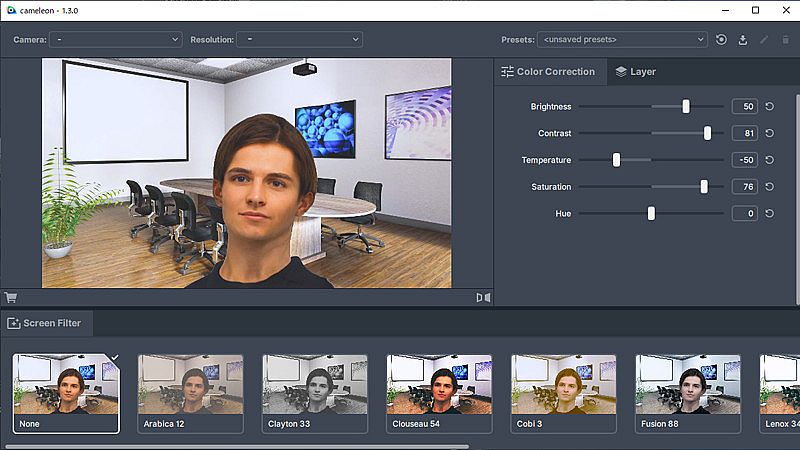The width and height of the screenshot is (800, 450).
Task: Open the Presets dropdown list
Action: tap(622, 40)
